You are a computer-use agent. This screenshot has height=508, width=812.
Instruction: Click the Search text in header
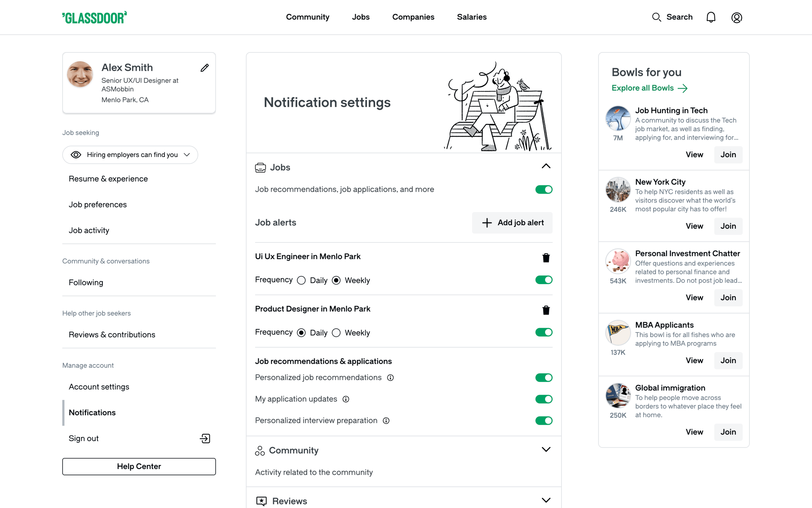[x=680, y=17]
